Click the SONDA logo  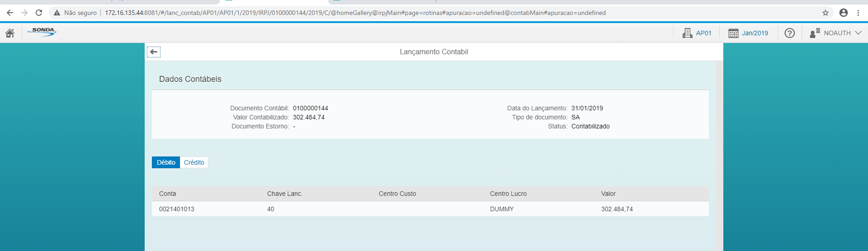(42, 32)
